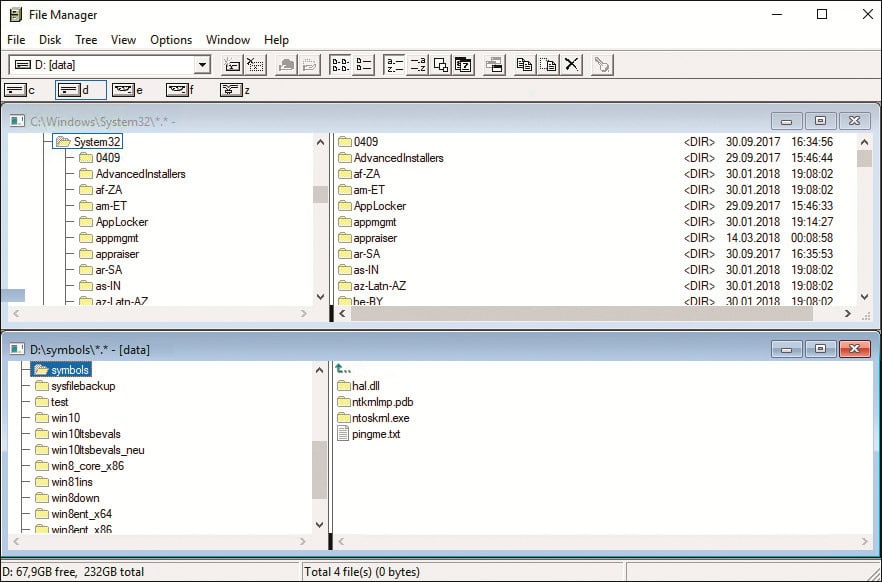Click the Create Directory toolbar icon

click(234, 64)
